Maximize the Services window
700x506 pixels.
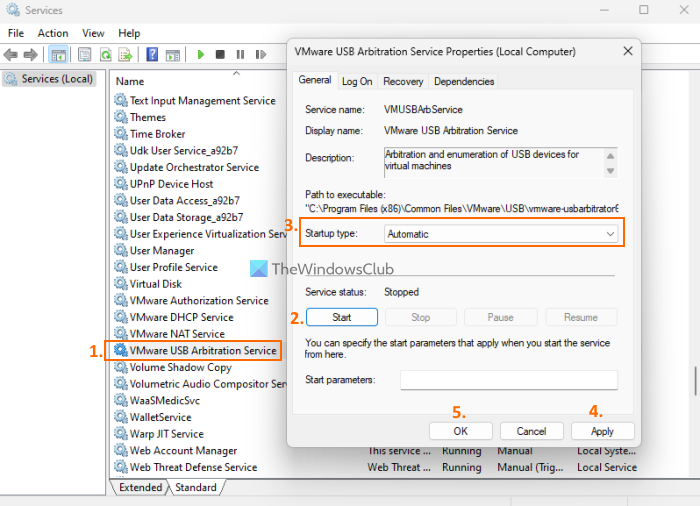643,10
